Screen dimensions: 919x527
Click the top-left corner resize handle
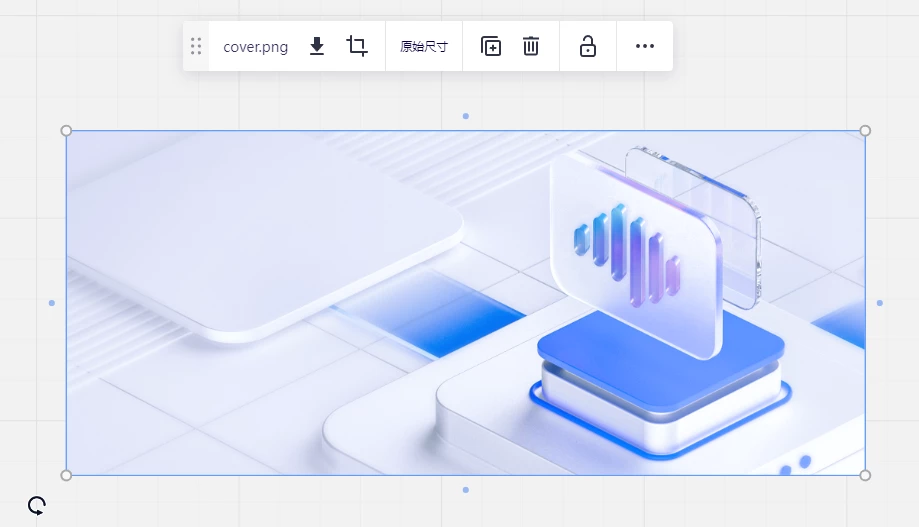[x=66, y=130]
